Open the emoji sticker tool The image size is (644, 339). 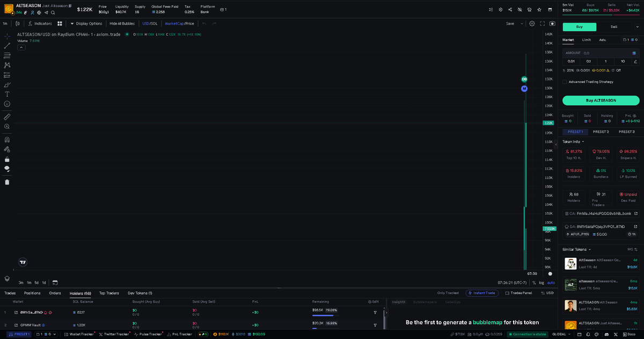tap(7, 104)
